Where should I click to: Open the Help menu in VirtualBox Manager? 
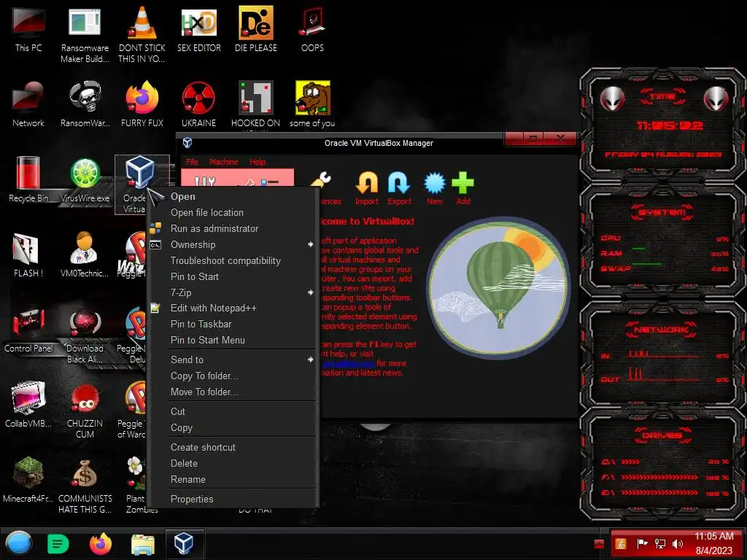(x=258, y=162)
